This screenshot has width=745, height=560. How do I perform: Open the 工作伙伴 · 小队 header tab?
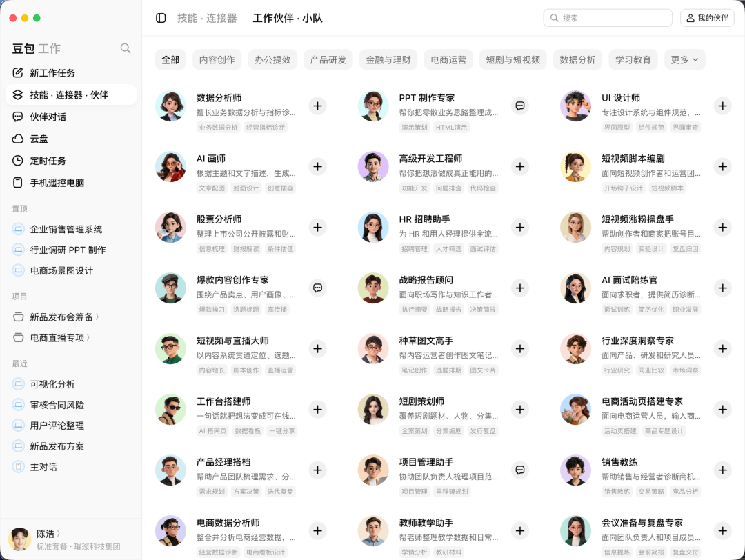[288, 18]
